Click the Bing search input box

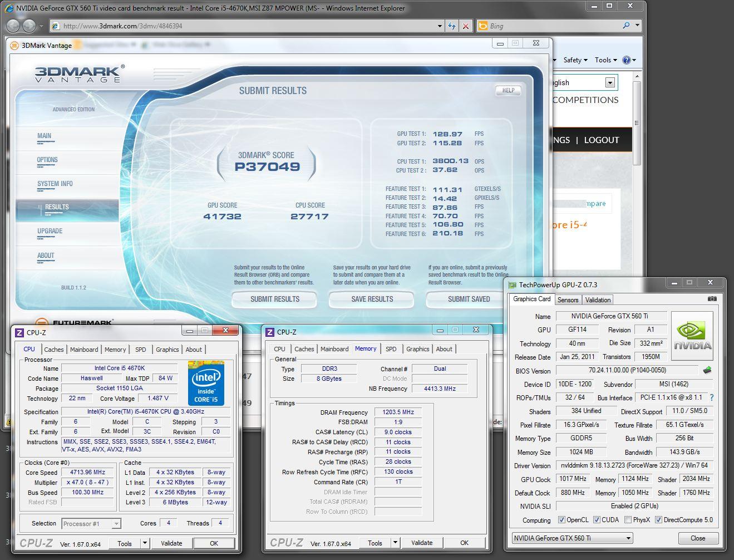coord(548,26)
